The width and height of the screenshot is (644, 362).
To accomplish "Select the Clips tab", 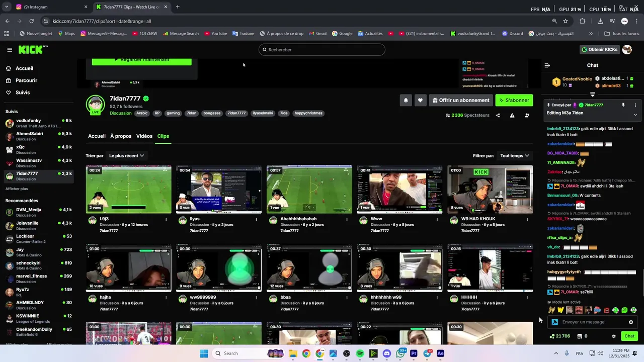I will click(163, 136).
